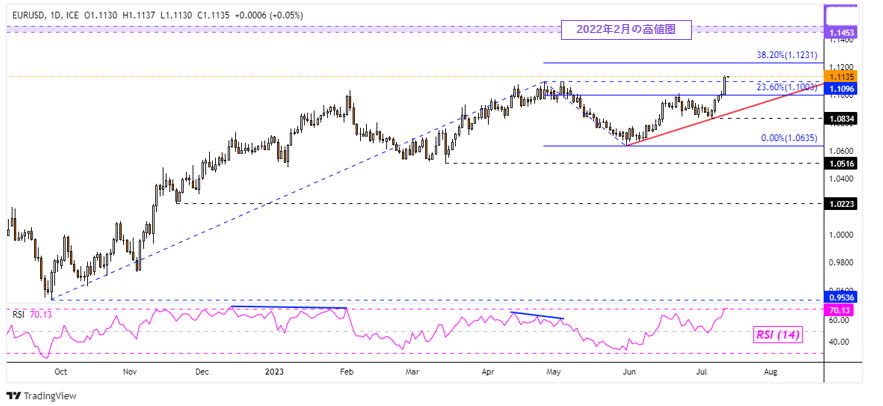
Task: Select the 2022年2月の高値圏 annotation box
Action: [626, 29]
